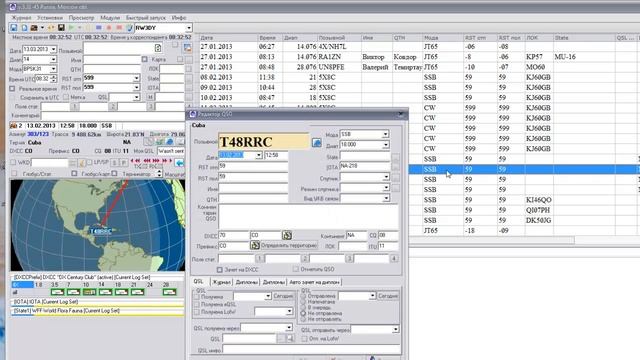Open the 'QSL отправить через' dropdown
Viewport: 640px width, 360px height.
pos(396,329)
